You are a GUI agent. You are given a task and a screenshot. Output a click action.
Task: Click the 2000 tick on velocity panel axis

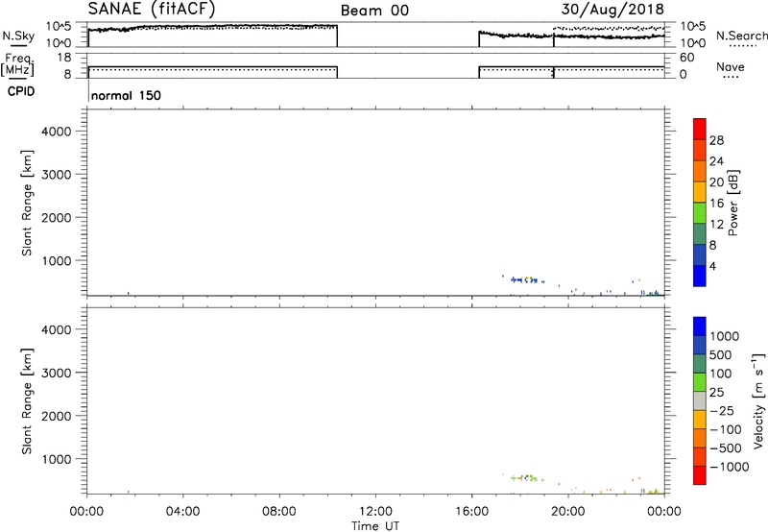[57, 416]
